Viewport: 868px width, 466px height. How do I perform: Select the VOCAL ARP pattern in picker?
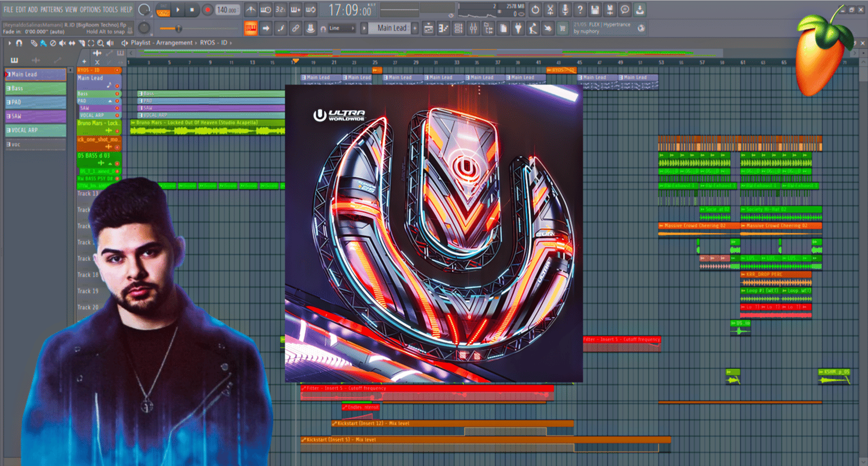[36, 130]
